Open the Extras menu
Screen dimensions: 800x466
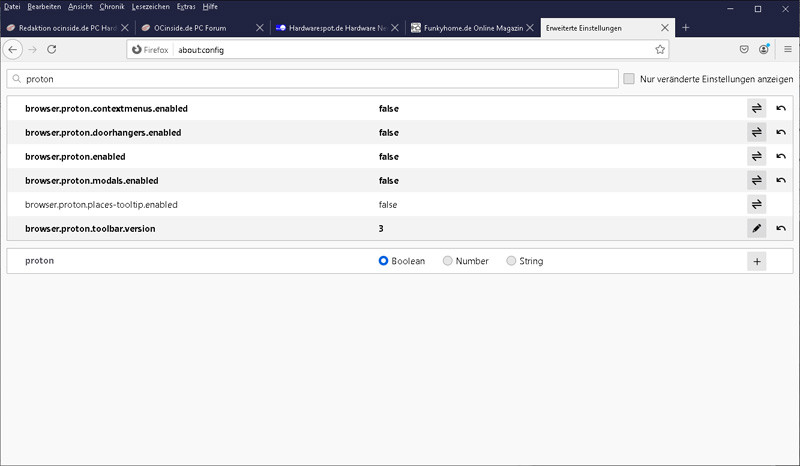tap(186, 7)
